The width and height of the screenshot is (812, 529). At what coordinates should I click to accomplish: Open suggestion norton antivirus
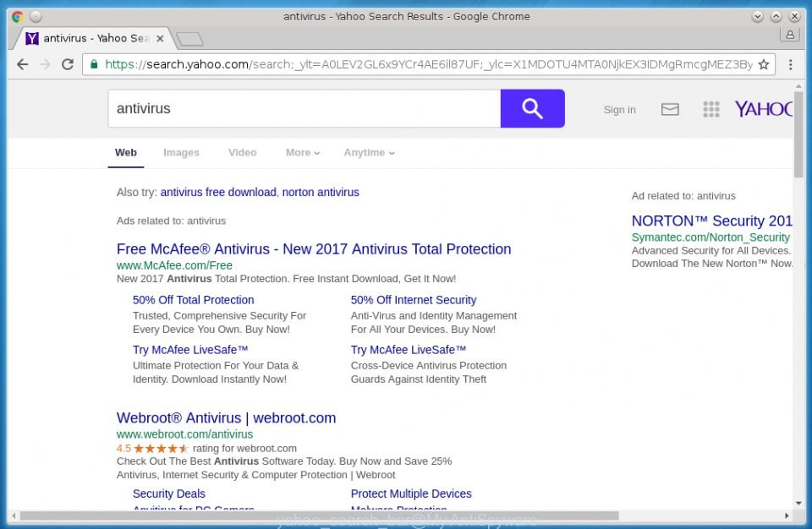pyautogui.click(x=321, y=192)
